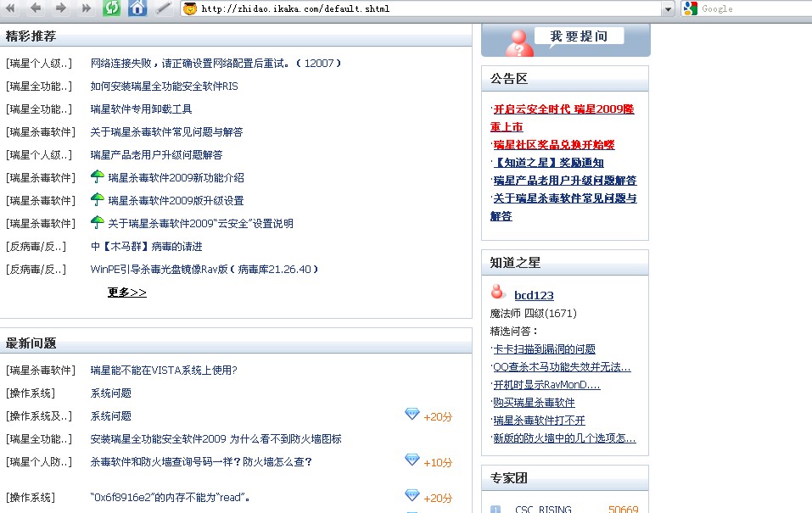Open 更多>> link under 精彩推荐
The width and height of the screenshot is (812, 513).
click(x=127, y=293)
